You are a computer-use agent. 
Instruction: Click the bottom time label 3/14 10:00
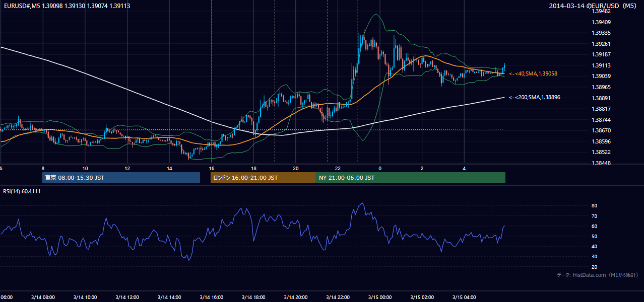coord(85,297)
